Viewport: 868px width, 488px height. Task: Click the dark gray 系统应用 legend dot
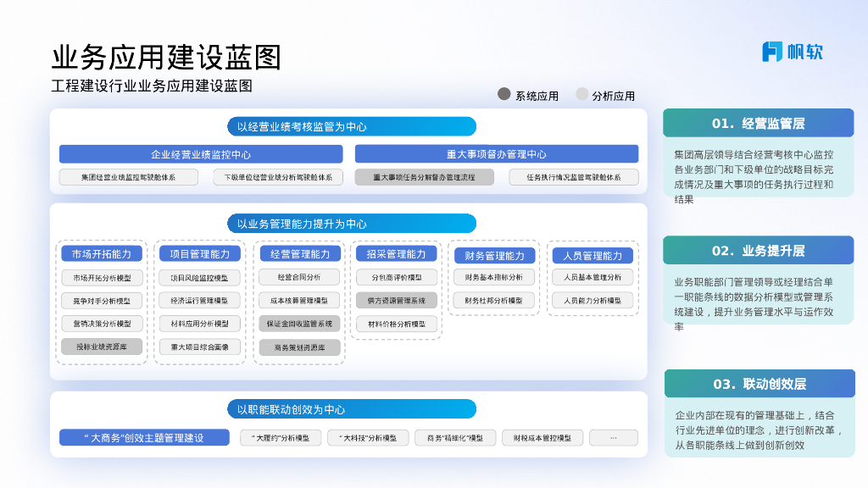point(504,95)
